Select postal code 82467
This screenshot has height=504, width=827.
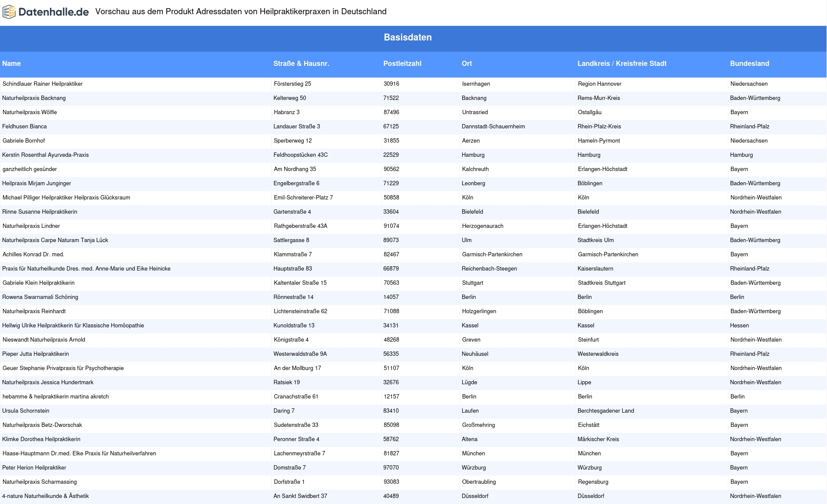tap(392, 255)
